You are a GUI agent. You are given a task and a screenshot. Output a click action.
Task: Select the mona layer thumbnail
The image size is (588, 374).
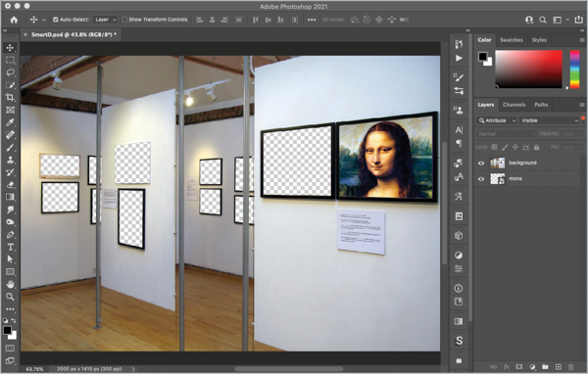[498, 179]
